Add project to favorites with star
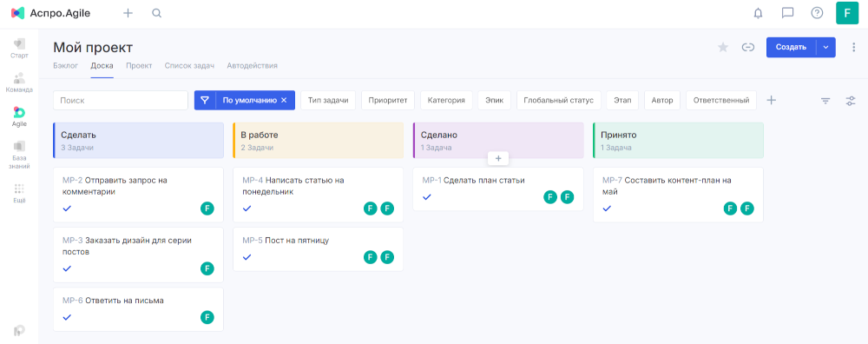Screen dimensions: 868x344 723,47
